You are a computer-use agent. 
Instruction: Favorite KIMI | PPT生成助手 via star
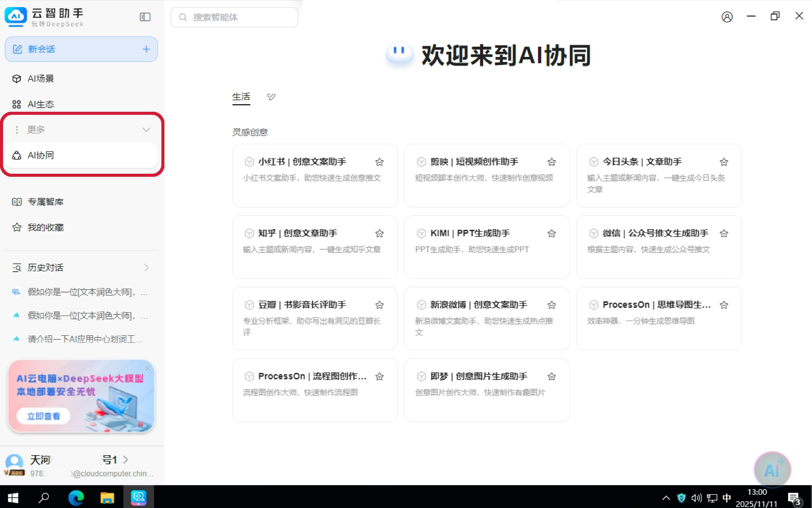coord(552,234)
